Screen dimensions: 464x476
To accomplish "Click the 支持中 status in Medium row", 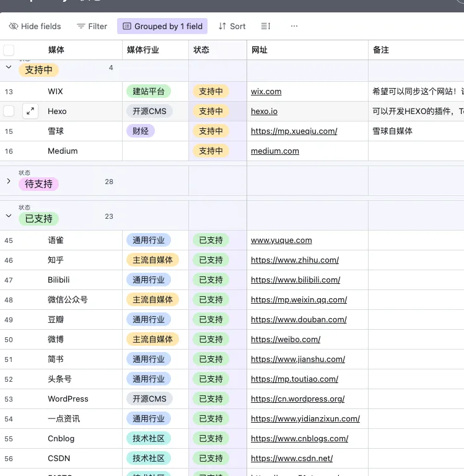I will [211, 151].
